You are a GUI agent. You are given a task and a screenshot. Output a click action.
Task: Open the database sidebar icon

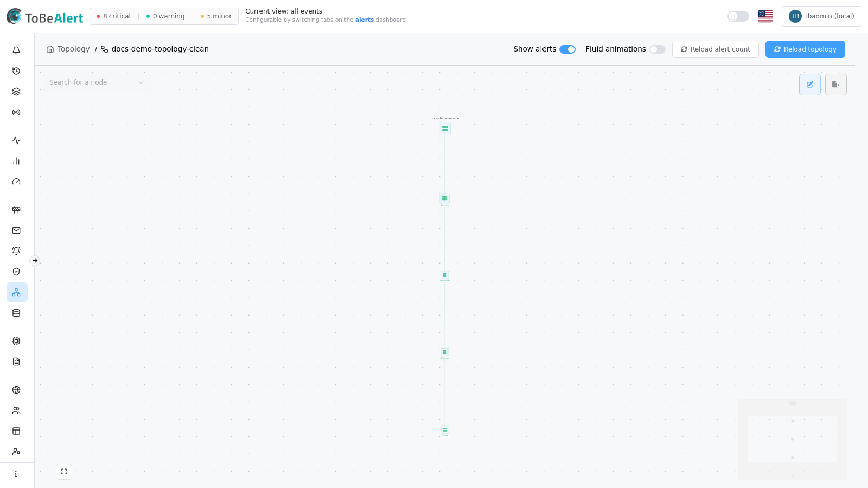point(16,313)
